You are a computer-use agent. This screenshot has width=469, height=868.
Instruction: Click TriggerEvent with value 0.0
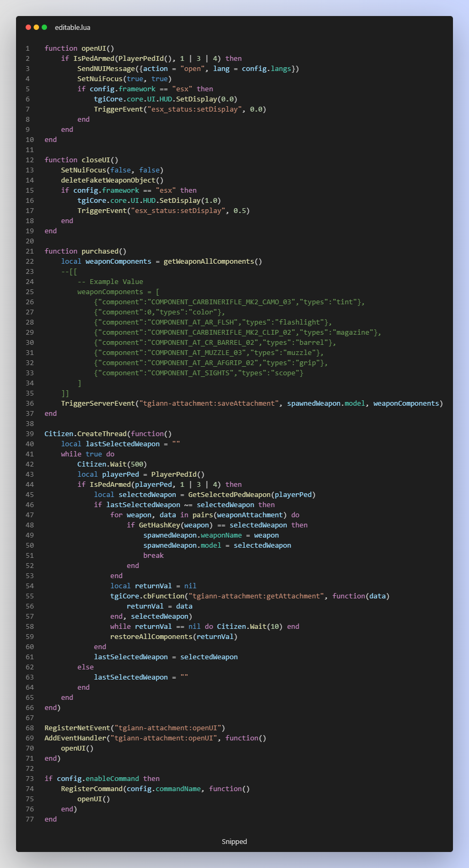pyautogui.click(x=180, y=109)
